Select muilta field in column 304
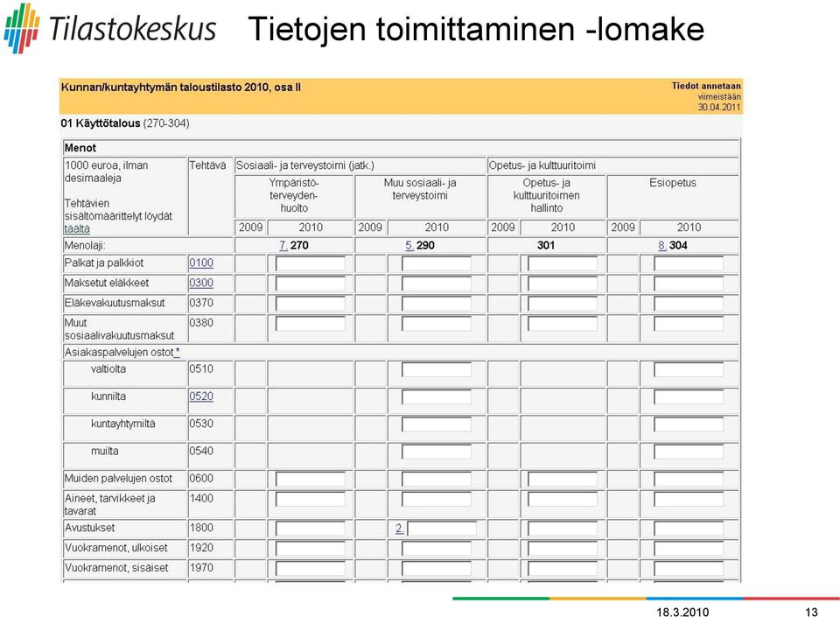Viewport: 840px width, 617px height. pos(689,452)
